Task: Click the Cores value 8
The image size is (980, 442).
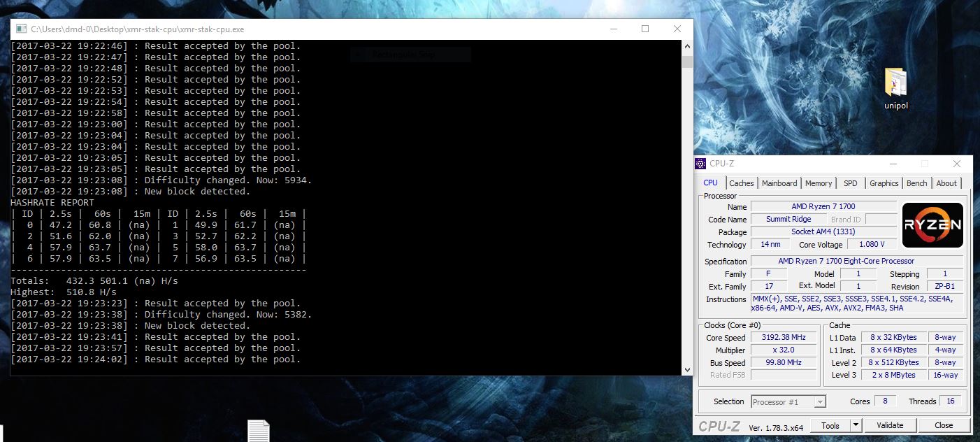Action: 885,401
